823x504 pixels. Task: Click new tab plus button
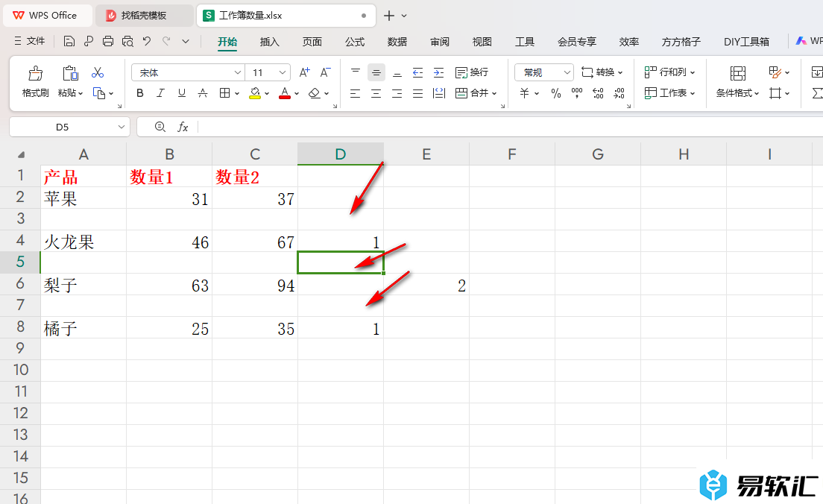[x=389, y=16]
